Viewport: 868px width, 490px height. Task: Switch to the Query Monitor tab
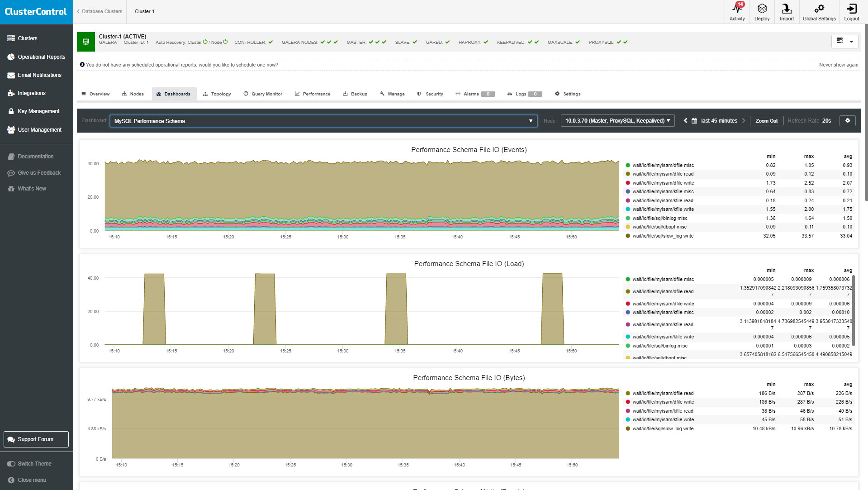(x=263, y=94)
